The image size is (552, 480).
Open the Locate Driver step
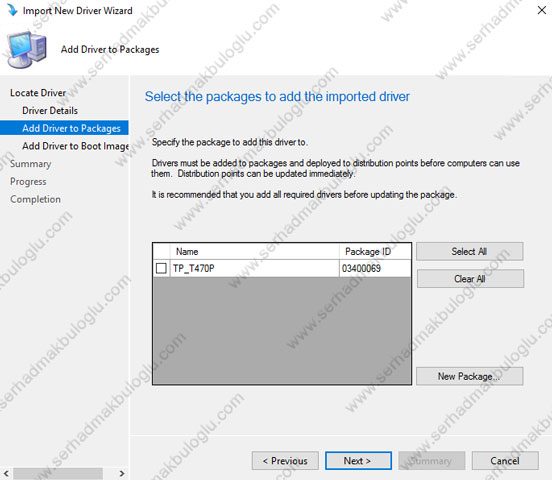pos(38,93)
